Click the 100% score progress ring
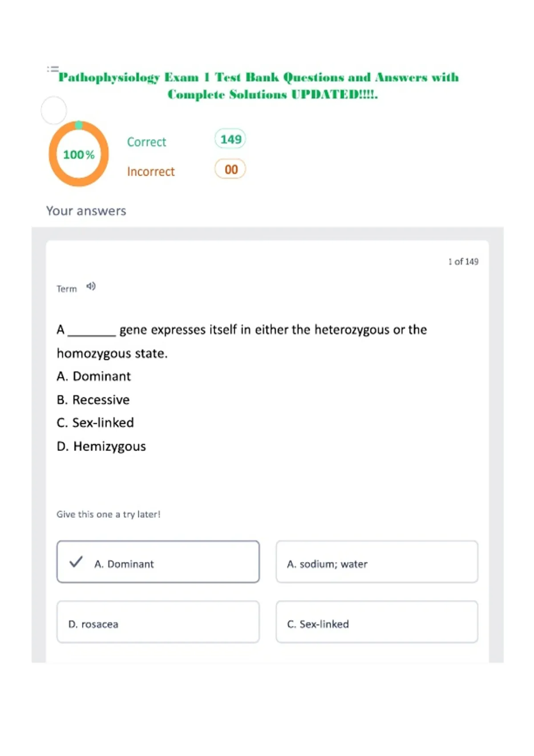534x756 pixels. coord(79,154)
